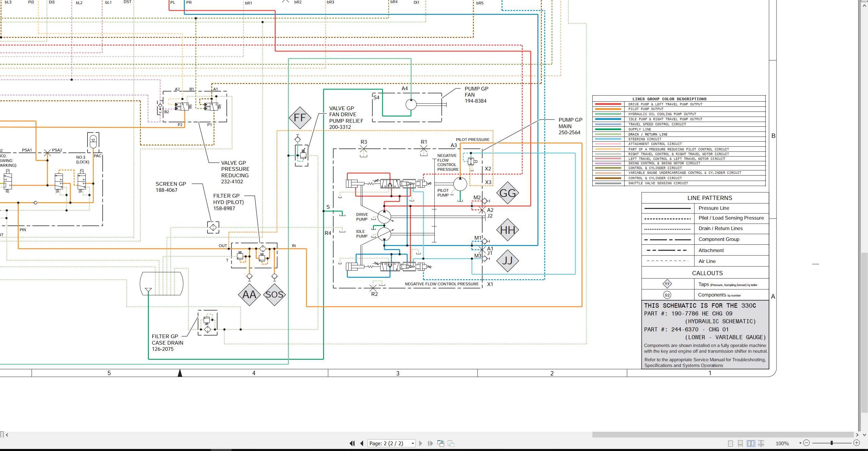
Task: Switch to continuous facing layout
Action: pyautogui.click(x=761, y=443)
